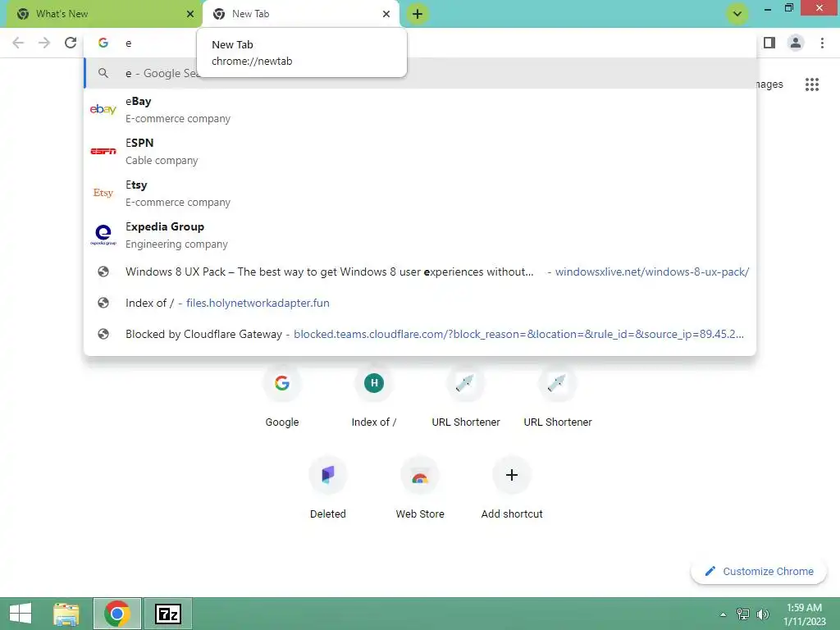The height and width of the screenshot is (630, 840).
Task: Select the 'e - Google Search' suggestion
Action: pyautogui.click(x=420, y=73)
